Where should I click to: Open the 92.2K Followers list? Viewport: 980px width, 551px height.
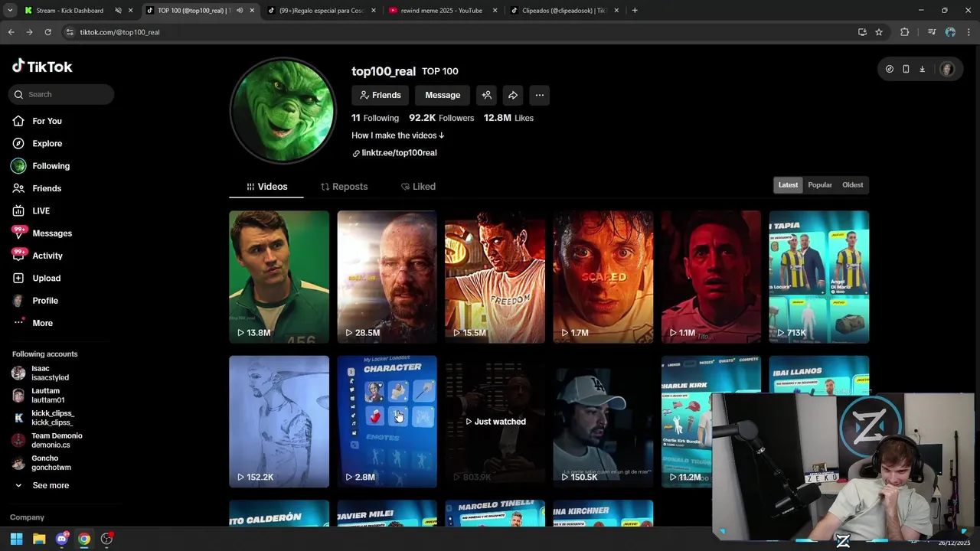[442, 118]
